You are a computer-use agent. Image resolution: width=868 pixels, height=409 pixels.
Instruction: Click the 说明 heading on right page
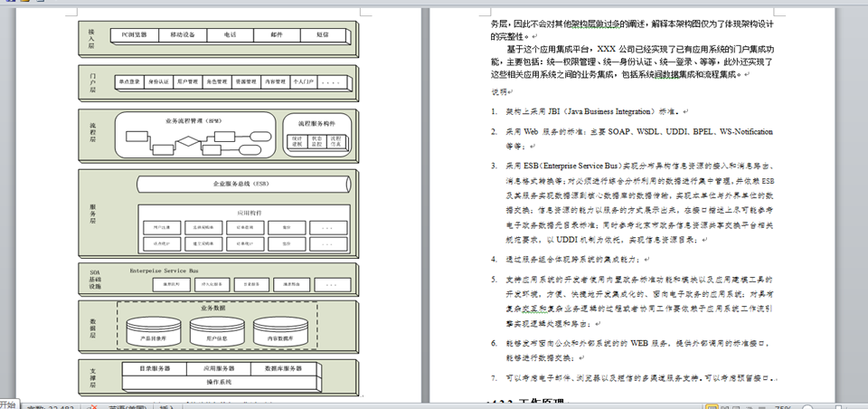click(x=500, y=92)
